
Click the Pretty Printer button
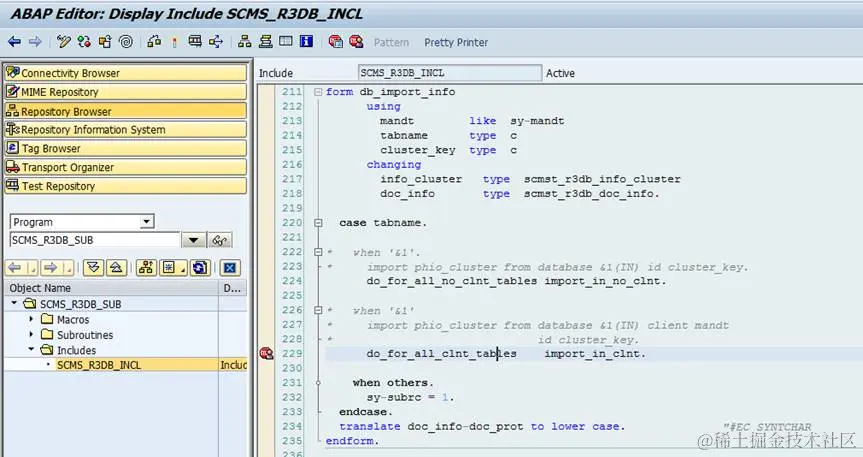(x=456, y=42)
